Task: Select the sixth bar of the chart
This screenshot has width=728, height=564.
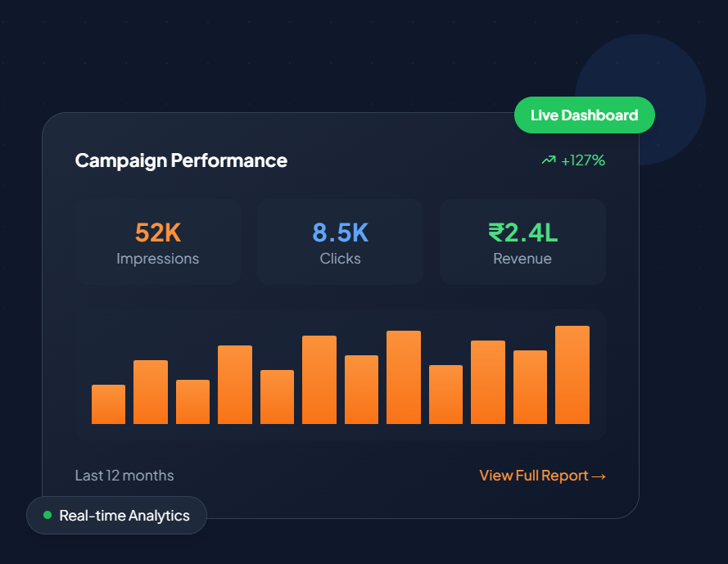Action: coord(319,380)
